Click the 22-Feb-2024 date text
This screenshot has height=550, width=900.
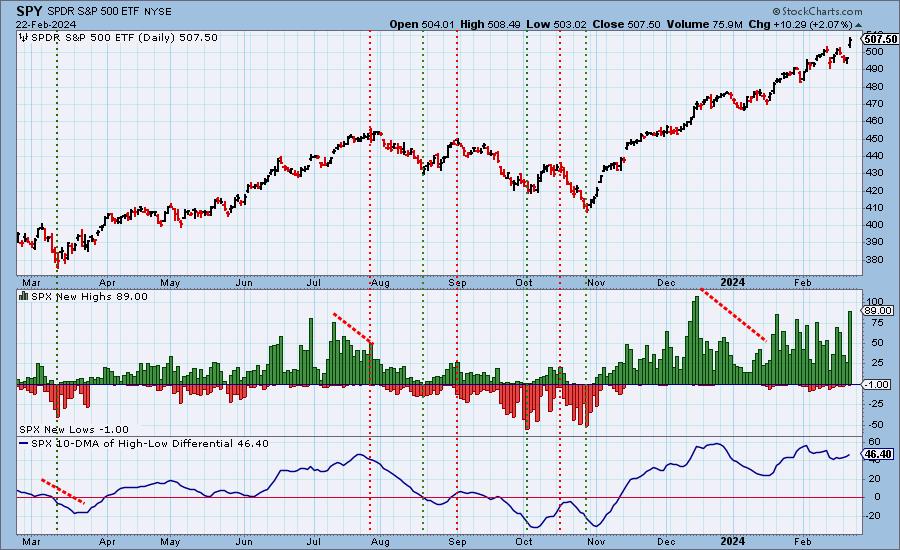pos(46,25)
